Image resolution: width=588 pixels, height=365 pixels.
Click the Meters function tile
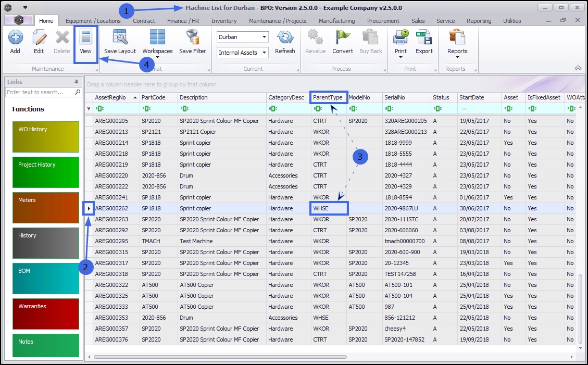click(45, 208)
